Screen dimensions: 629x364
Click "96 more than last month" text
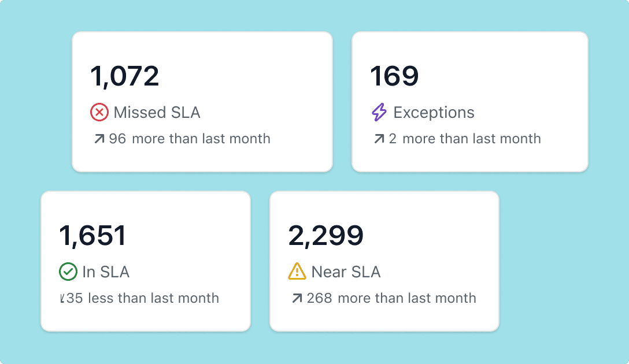[x=190, y=139]
